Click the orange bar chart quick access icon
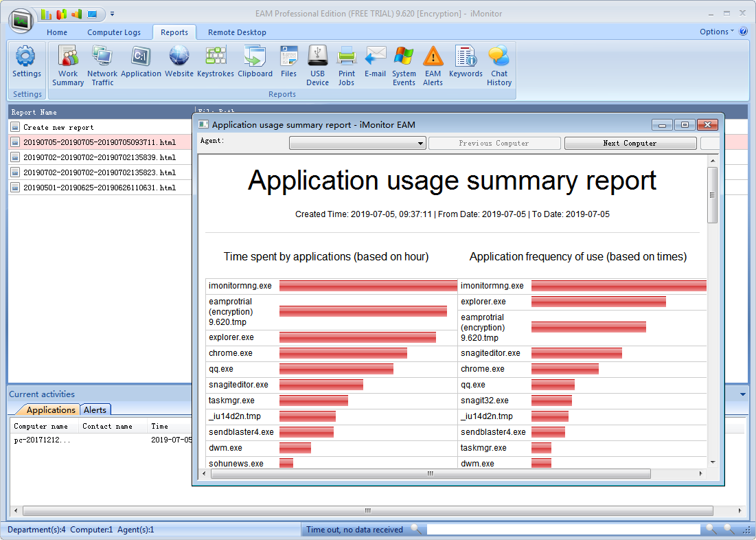The width and height of the screenshot is (756, 540). [x=76, y=14]
